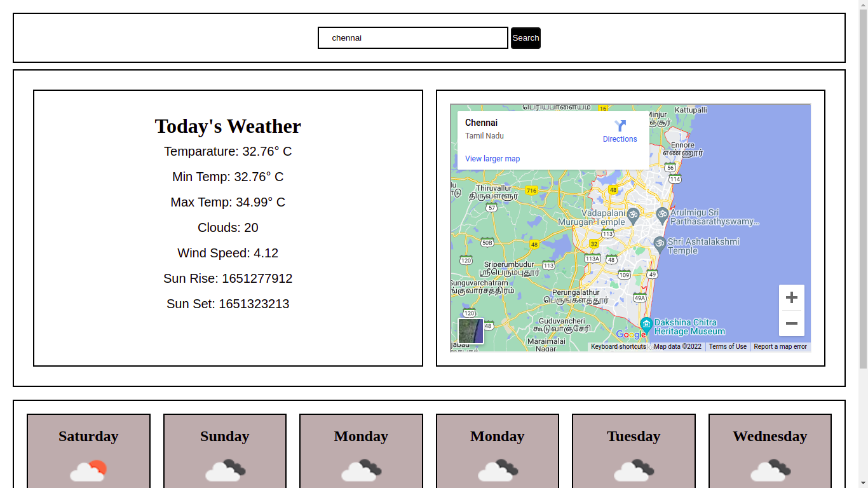
Task: Click Sunday's cloudy weather icon
Action: pyautogui.click(x=225, y=470)
